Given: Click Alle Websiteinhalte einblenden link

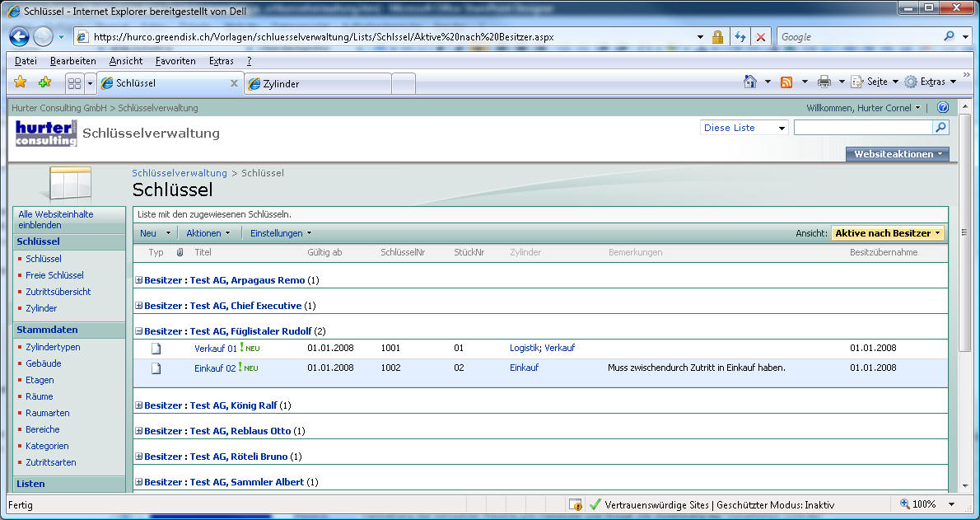Looking at the screenshot, I should (x=56, y=220).
